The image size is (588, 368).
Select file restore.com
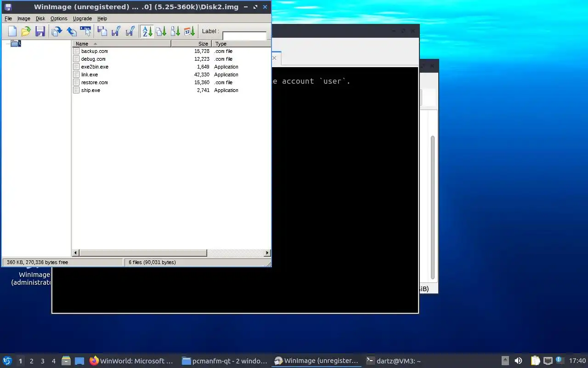(94, 82)
